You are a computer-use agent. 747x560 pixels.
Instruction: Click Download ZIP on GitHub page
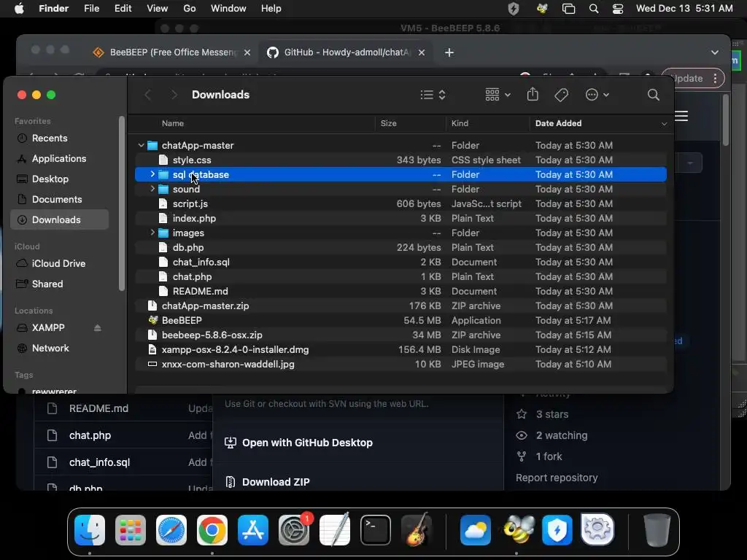276,482
